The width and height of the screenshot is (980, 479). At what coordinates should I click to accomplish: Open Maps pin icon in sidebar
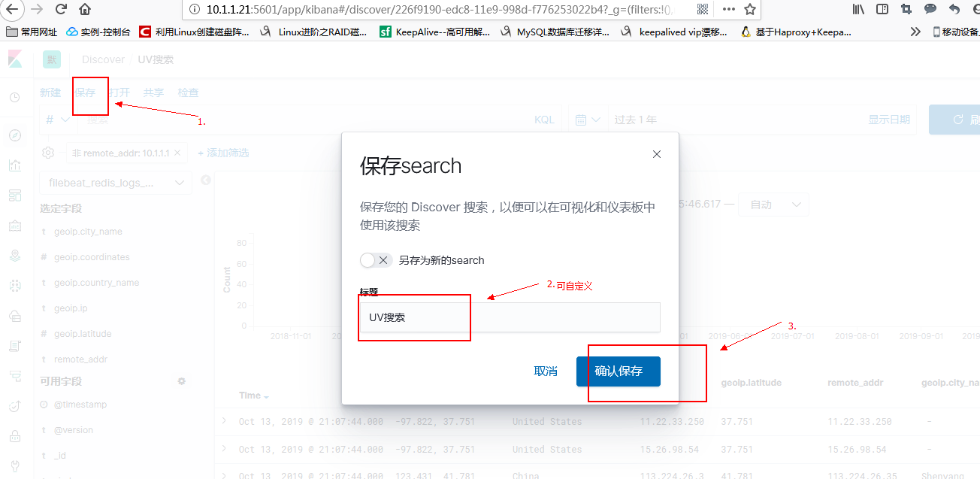click(x=15, y=256)
